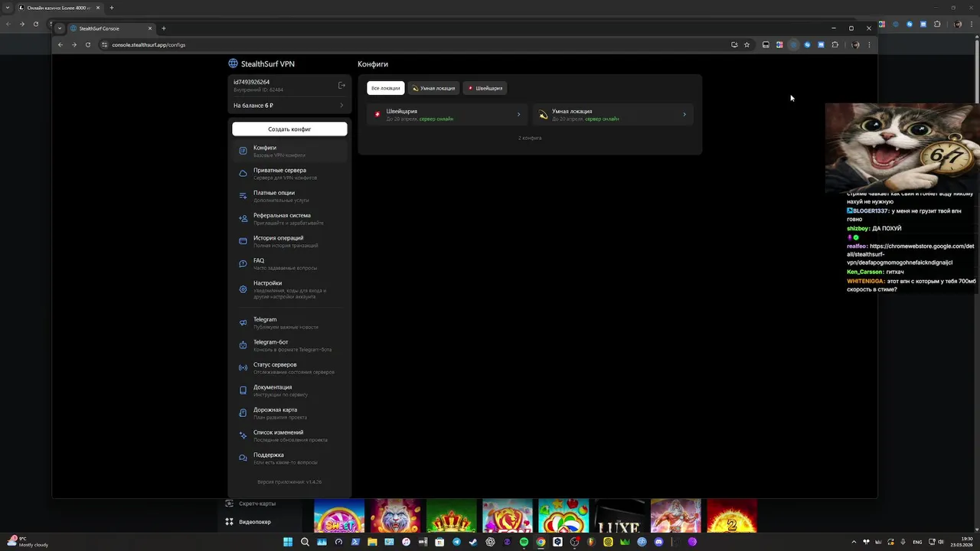Viewport: 980px width, 551px height.
Task: Open the Документация link
Action: coord(289,390)
